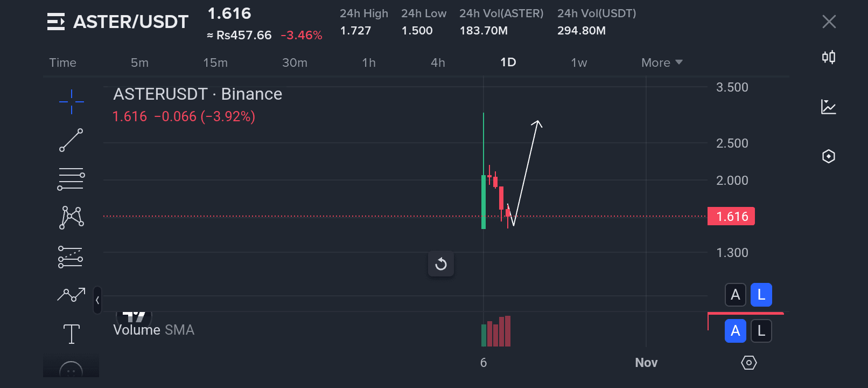Screen dimensions: 868x388
Task: Expand the More timeframes dropdown
Action: click(x=662, y=63)
